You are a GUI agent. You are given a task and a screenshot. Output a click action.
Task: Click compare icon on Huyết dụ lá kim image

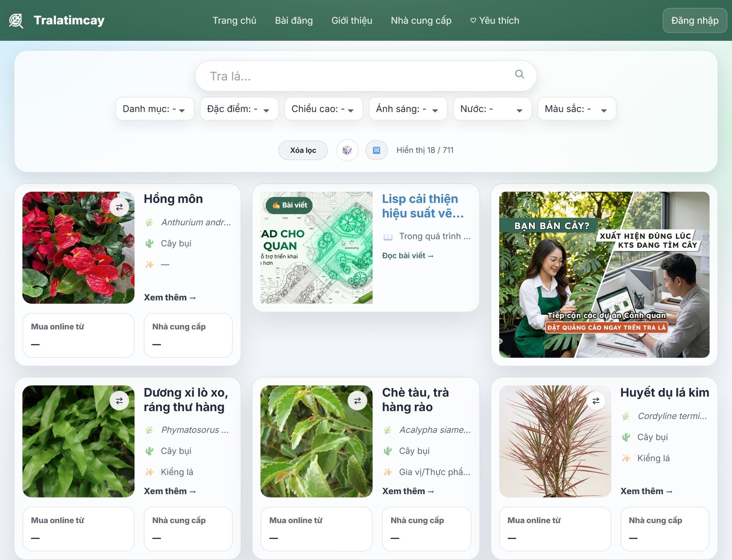click(x=596, y=401)
